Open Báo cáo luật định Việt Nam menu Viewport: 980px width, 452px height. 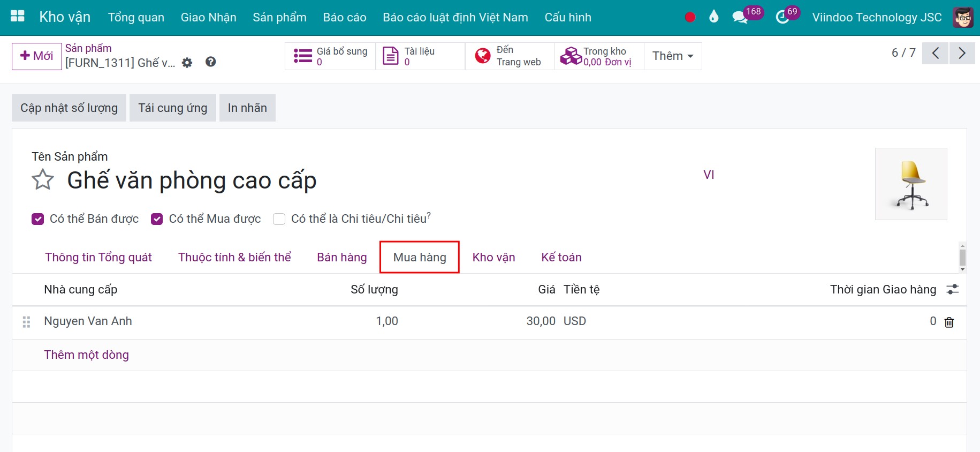point(455,17)
